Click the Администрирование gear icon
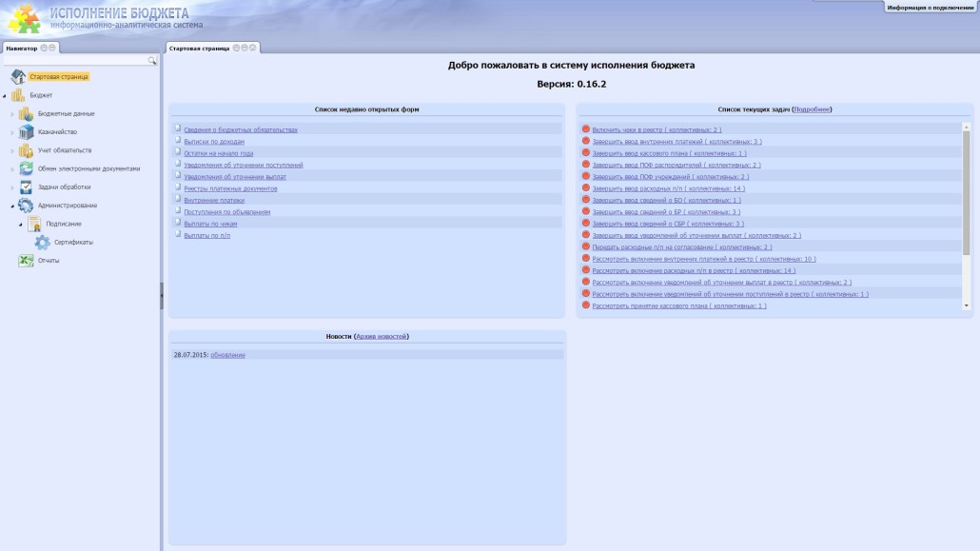 coord(26,206)
